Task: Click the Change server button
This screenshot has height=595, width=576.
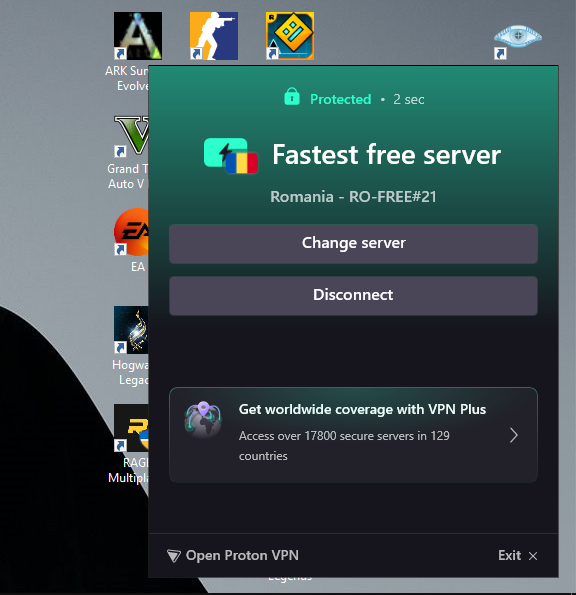Action: tap(353, 244)
